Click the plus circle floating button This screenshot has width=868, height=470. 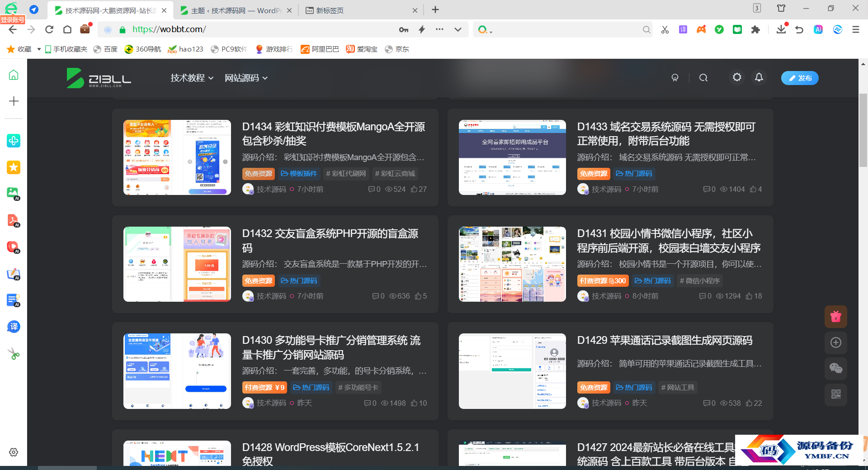[x=836, y=342]
